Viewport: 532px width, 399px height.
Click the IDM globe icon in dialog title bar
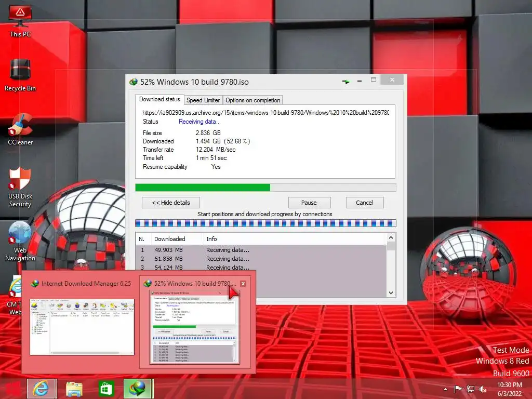pos(134,82)
